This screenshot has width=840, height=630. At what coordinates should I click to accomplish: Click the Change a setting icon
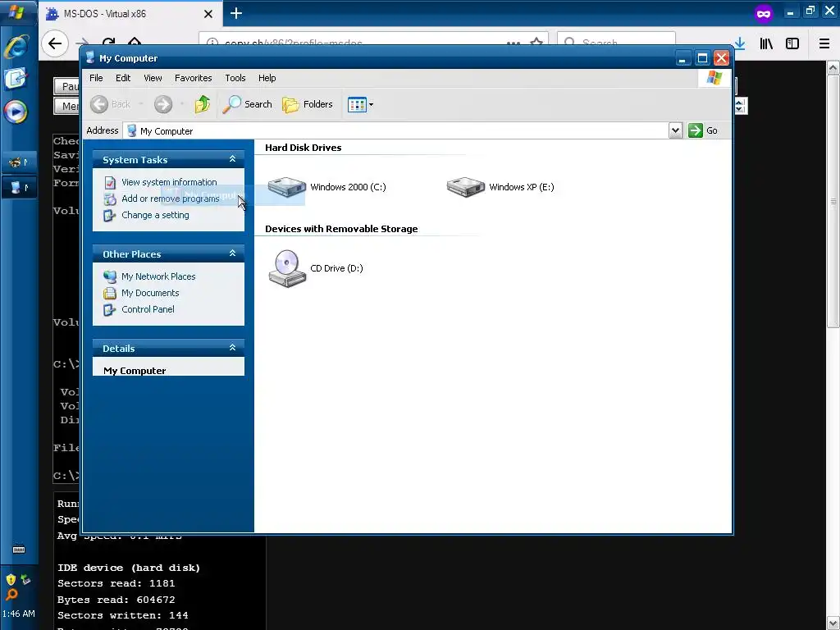click(110, 216)
